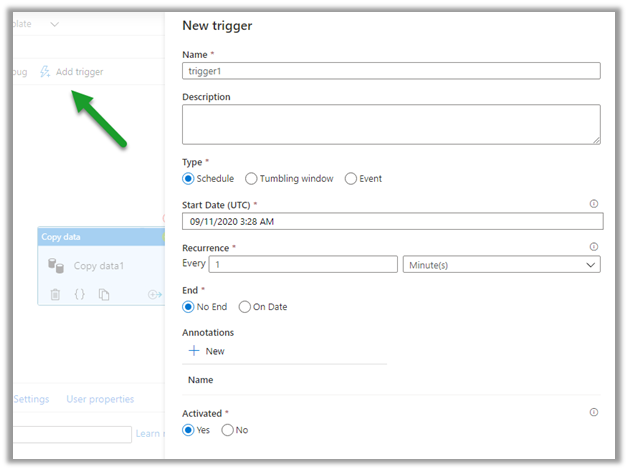Switch to the User properties tab

(x=100, y=399)
